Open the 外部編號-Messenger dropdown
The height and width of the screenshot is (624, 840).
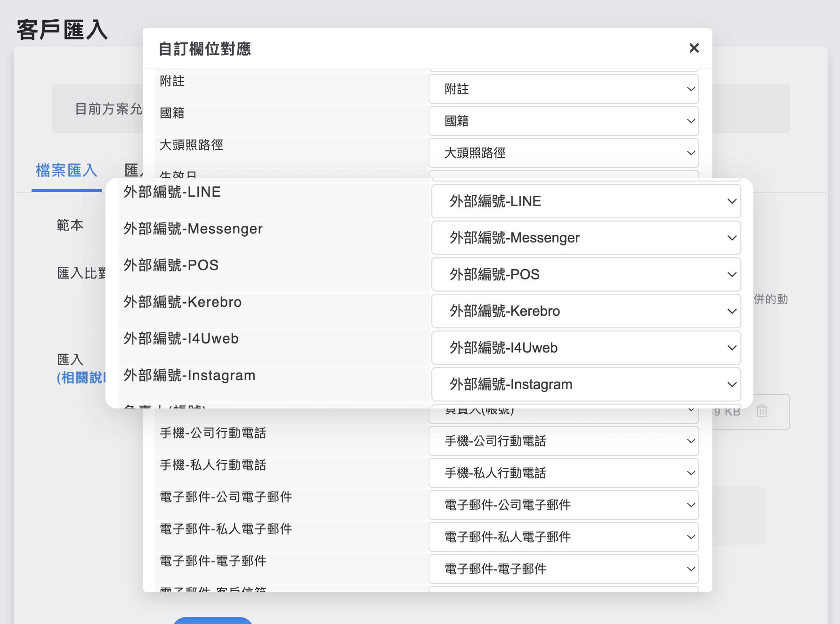click(586, 238)
